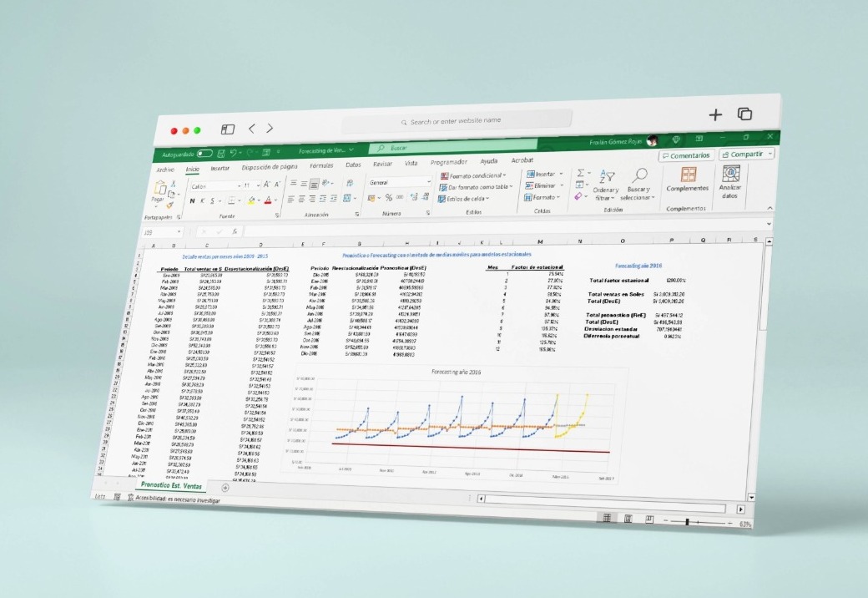Apply bold with the N button
The width and height of the screenshot is (868, 598).
pyautogui.click(x=191, y=200)
